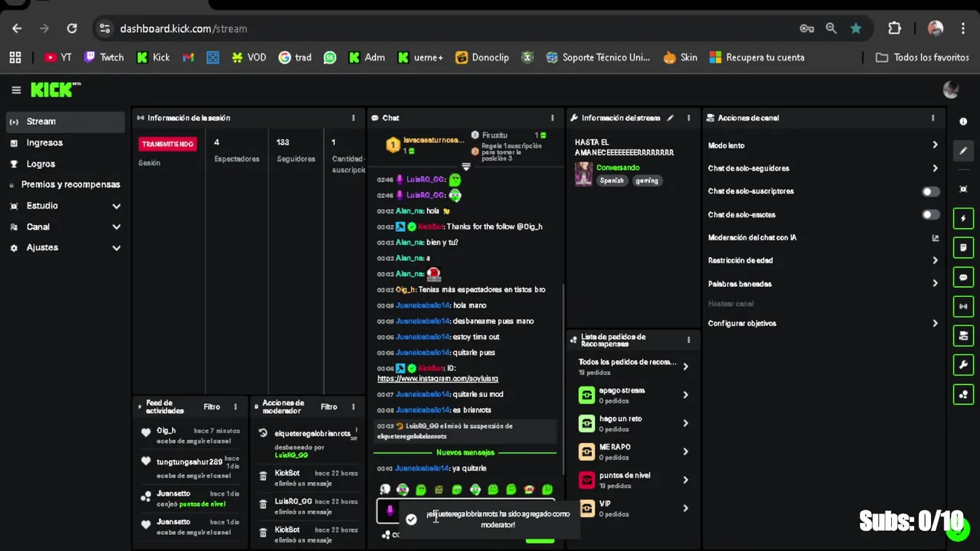Click the zoom magnifier icon in address bar
980x551 pixels.
tap(831, 28)
